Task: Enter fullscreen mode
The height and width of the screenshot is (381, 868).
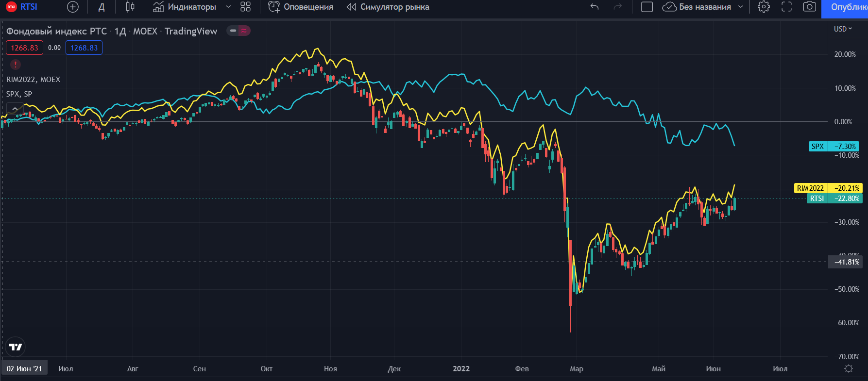Action: tap(786, 7)
